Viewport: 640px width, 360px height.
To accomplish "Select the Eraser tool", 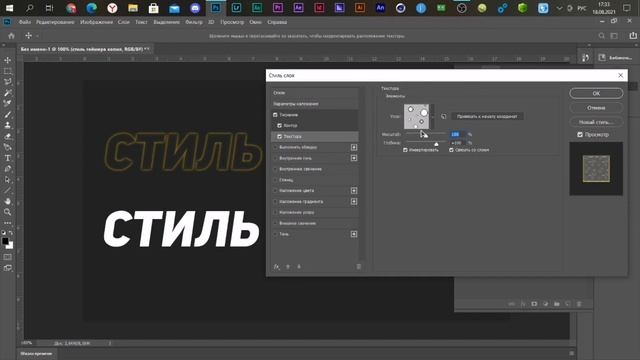I will 7,136.
